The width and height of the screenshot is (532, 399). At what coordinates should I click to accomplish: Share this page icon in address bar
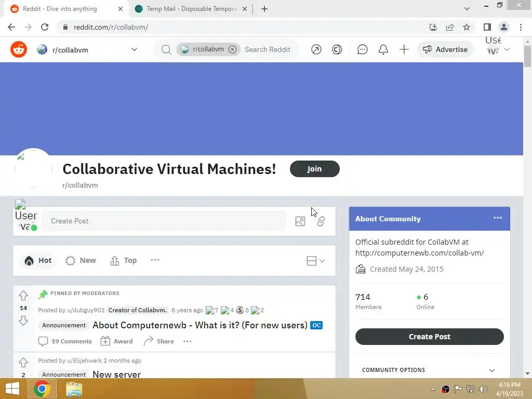[450, 27]
